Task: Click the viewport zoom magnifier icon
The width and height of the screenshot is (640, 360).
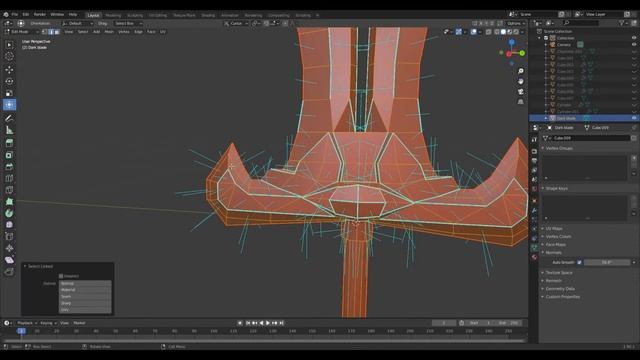Action: pyautogui.click(x=521, y=71)
